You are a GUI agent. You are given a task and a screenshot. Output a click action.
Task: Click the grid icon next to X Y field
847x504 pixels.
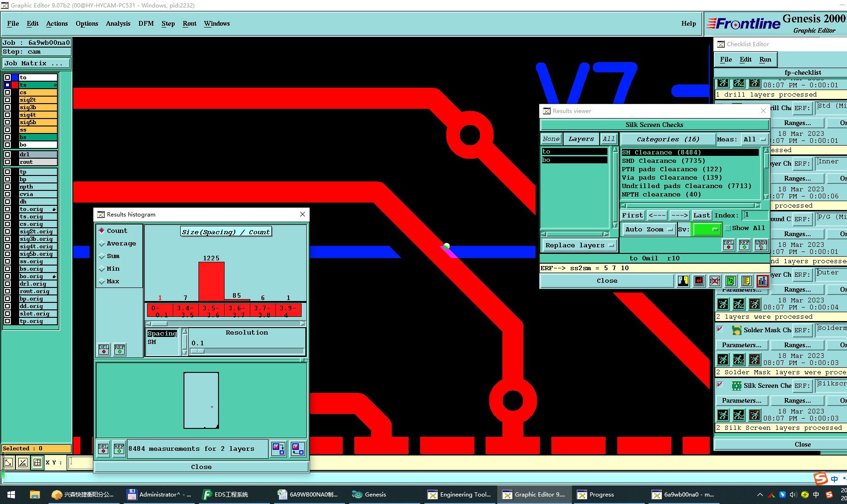tap(37, 462)
